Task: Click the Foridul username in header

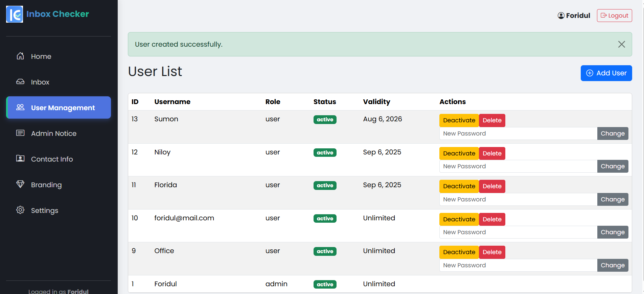Action: click(578, 16)
